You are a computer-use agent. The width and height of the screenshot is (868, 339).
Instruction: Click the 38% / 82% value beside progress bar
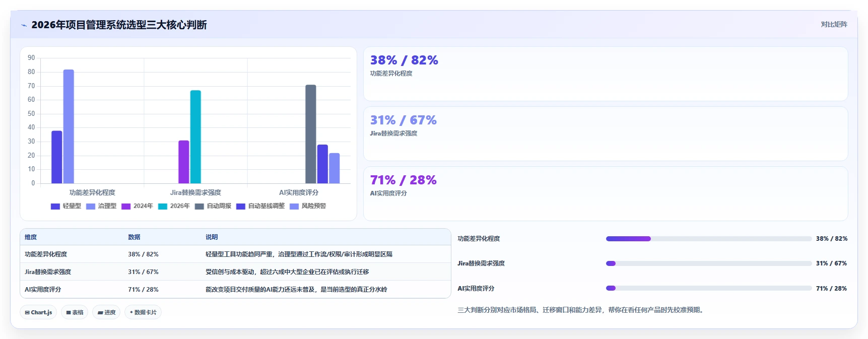pyautogui.click(x=832, y=239)
